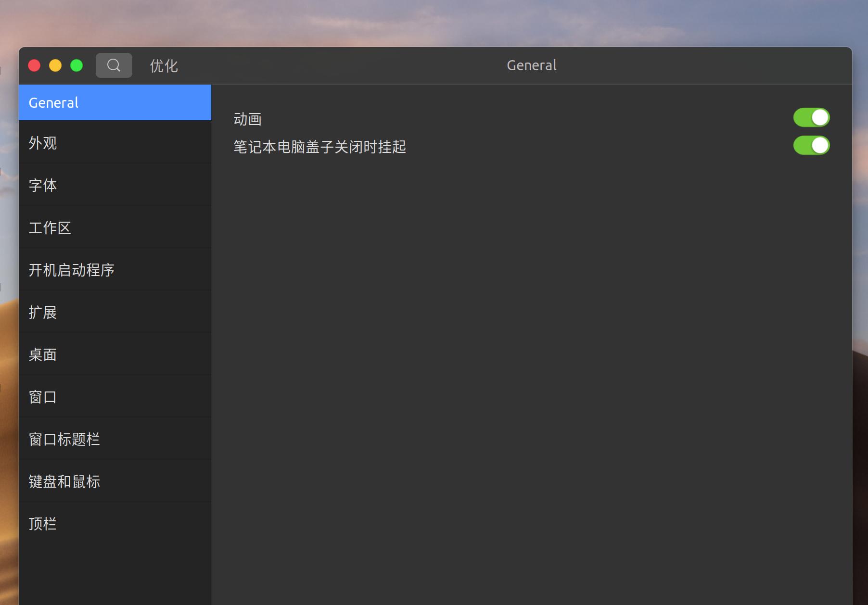Open the 键盘和鼠标 section
This screenshot has width=868, height=605.
click(115, 481)
